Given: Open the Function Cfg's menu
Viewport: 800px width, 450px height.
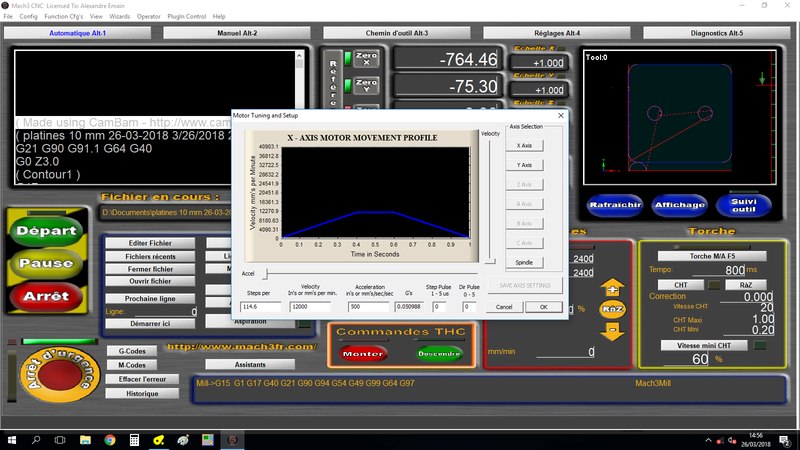Looking at the screenshot, I should pyautogui.click(x=63, y=16).
